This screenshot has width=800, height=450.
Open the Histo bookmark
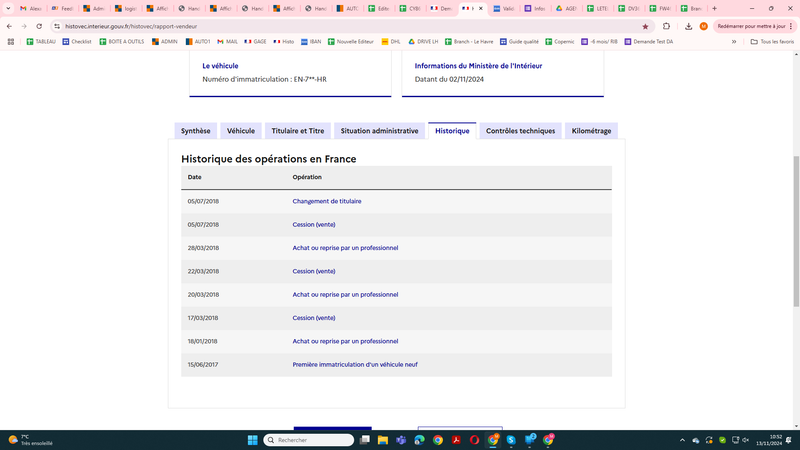tap(284, 42)
